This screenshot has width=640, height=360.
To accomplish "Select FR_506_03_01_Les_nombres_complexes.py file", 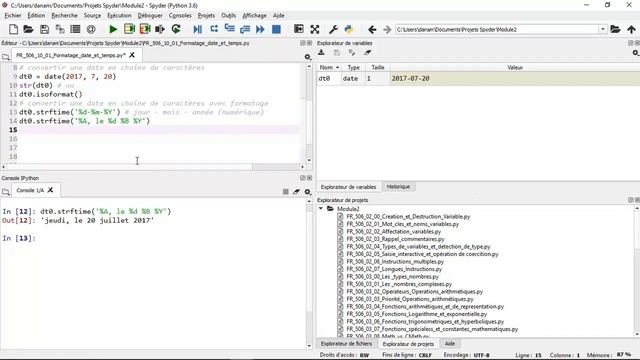I will pos(399,284).
